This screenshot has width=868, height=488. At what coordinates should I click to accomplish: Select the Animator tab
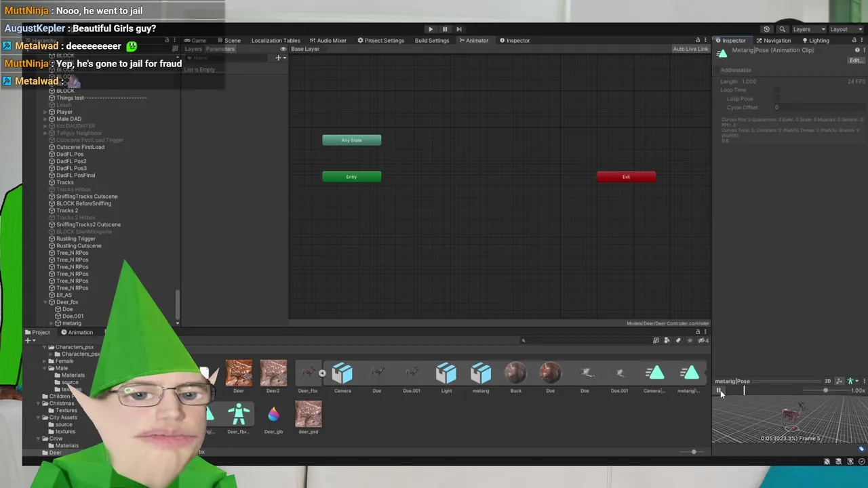pos(473,41)
